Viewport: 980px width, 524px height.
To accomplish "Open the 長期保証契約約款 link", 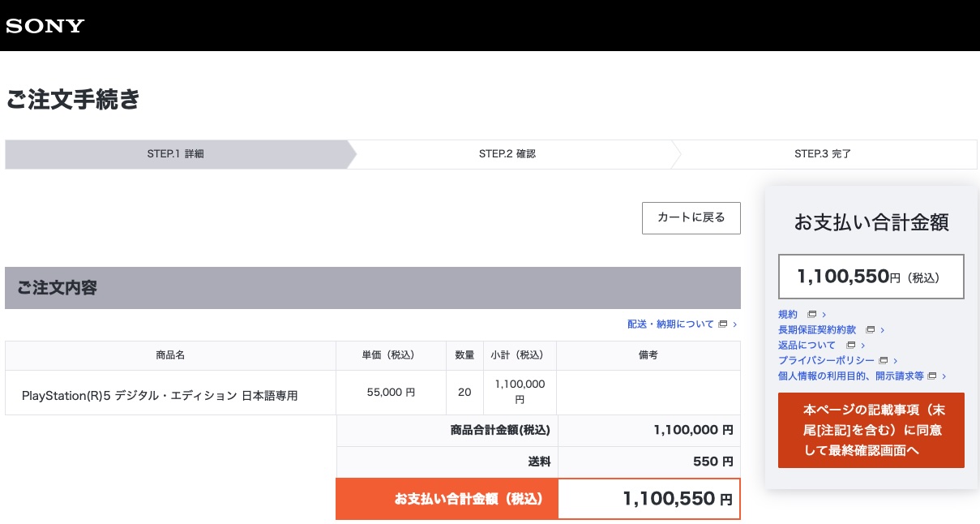I will click(x=816, y=330).
